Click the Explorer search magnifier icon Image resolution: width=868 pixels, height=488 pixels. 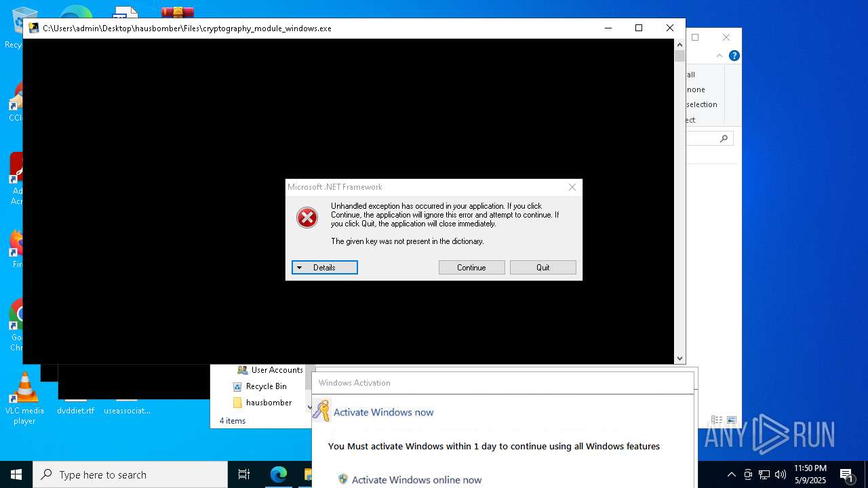pyautogui.click(x=724, y=138)
